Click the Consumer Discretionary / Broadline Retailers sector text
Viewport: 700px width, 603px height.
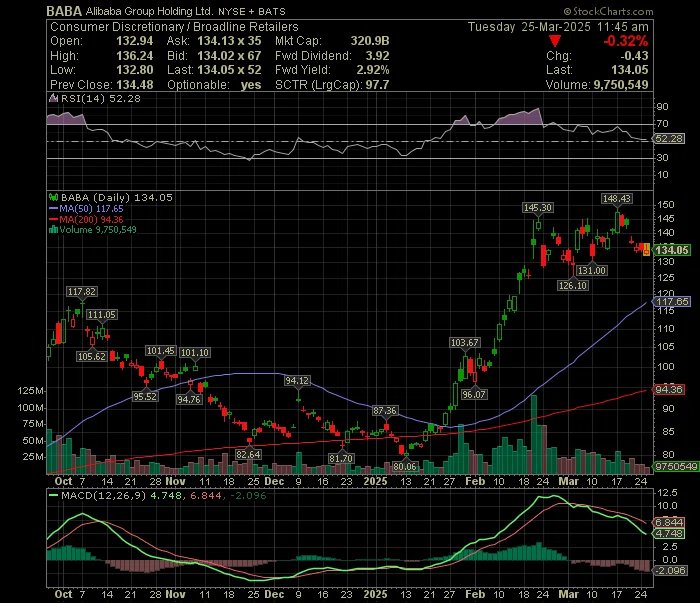[x=174, y=27]
